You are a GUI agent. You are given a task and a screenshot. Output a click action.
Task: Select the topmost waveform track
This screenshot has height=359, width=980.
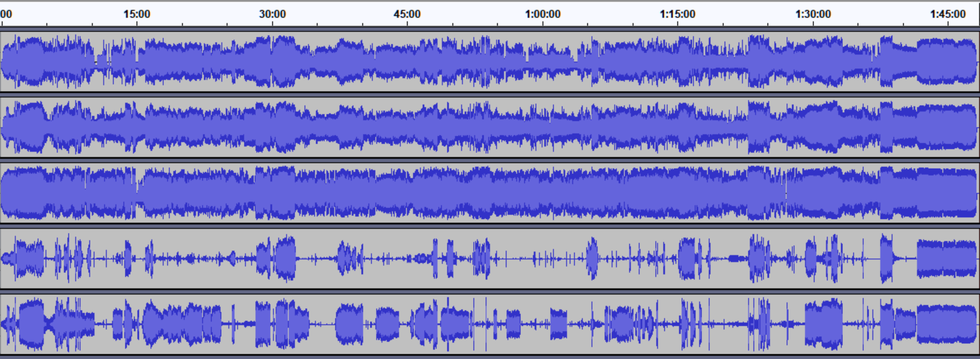tap(489, 61)
